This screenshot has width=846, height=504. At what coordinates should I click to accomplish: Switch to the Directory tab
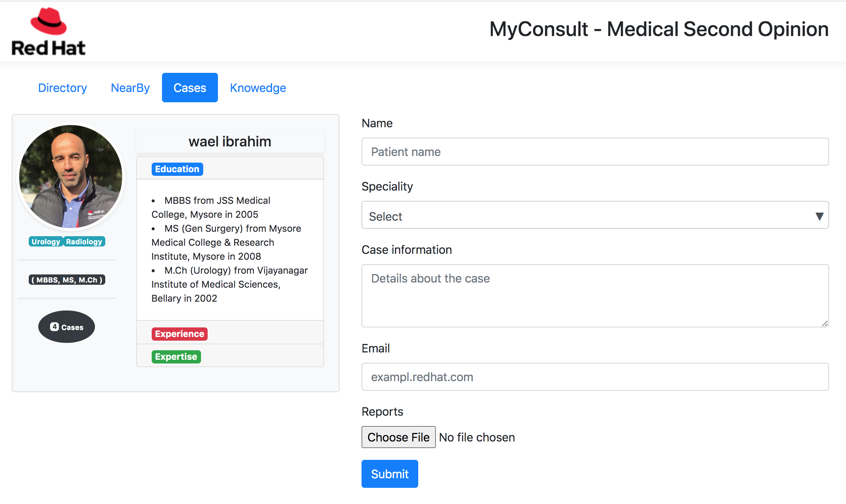click(63, 88)
